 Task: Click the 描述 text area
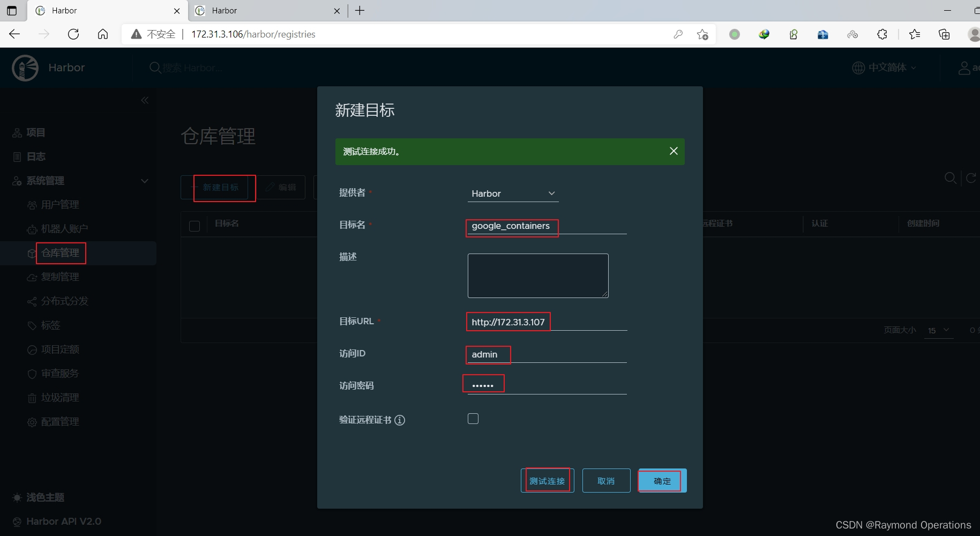click(x=538, y=276)
